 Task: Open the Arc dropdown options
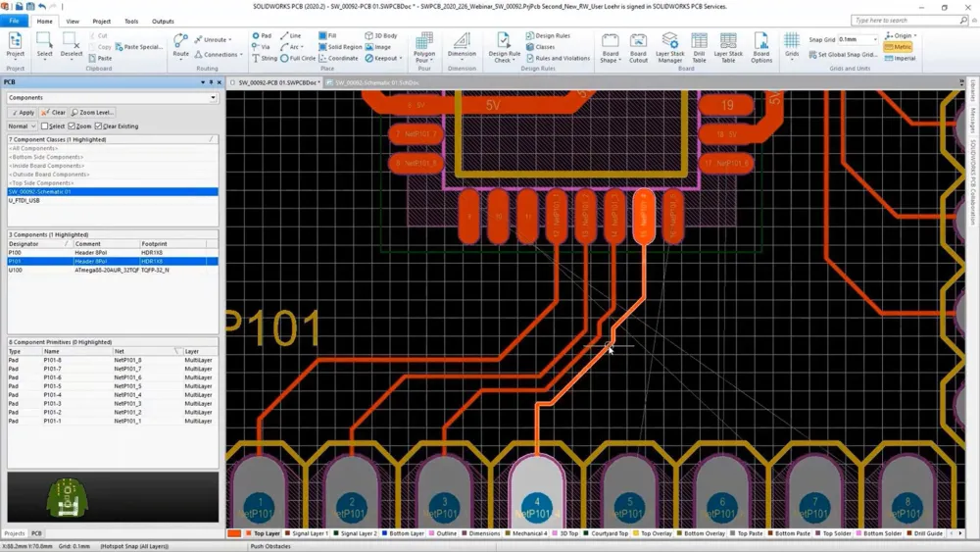303,47
